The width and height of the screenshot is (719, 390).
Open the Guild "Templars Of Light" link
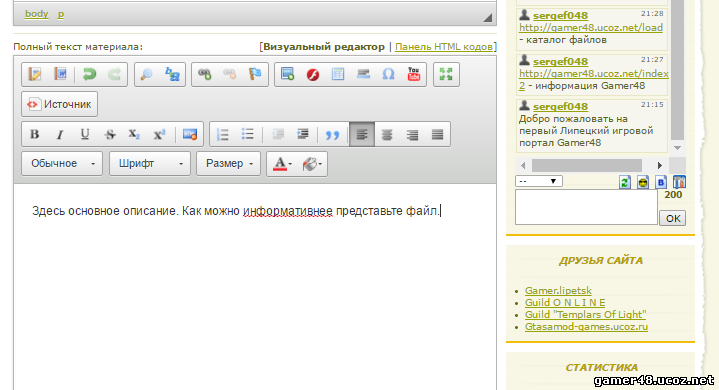pos(586,314)
